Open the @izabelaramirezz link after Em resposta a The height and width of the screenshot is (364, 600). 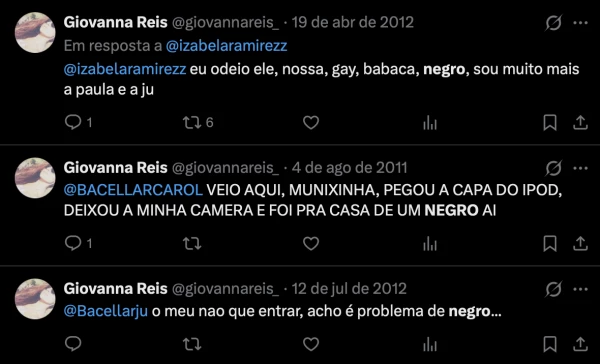tap(226, 46)
